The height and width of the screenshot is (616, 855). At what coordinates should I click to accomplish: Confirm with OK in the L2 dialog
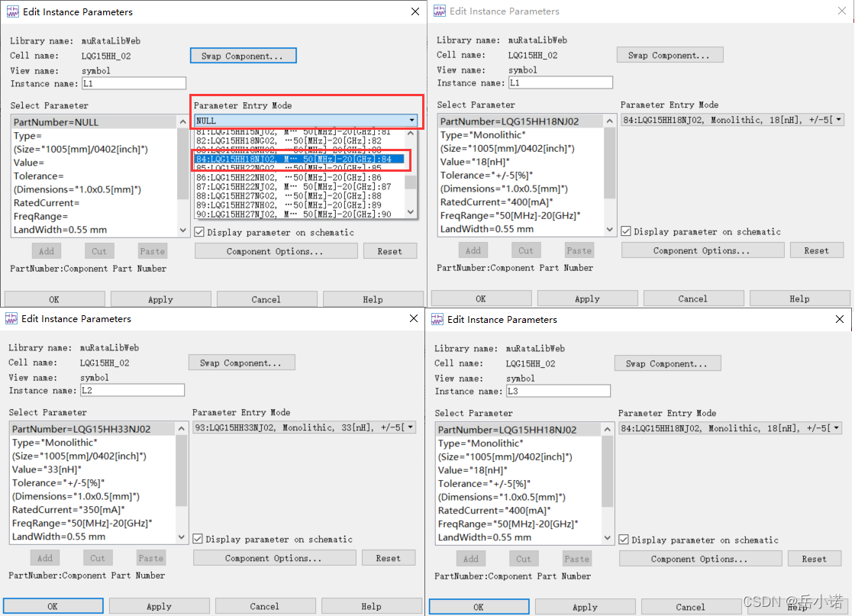click(x=53, y=606)
